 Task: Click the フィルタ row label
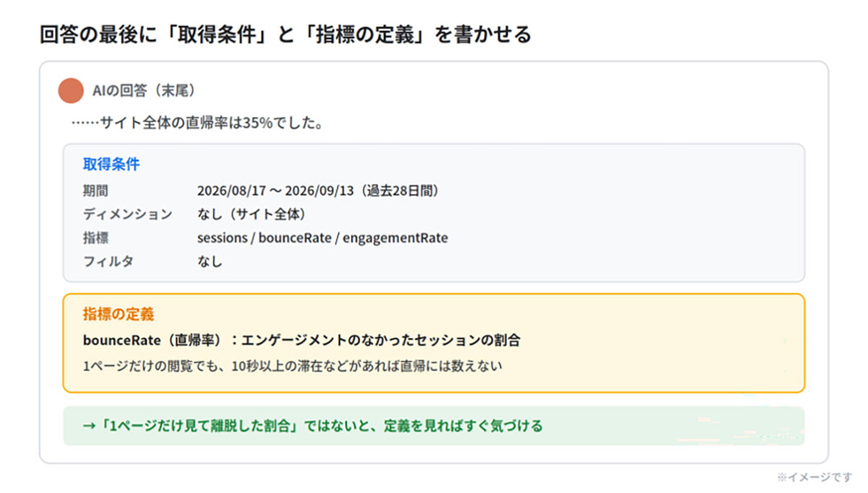pyautogui.click(x=108, y=261)
